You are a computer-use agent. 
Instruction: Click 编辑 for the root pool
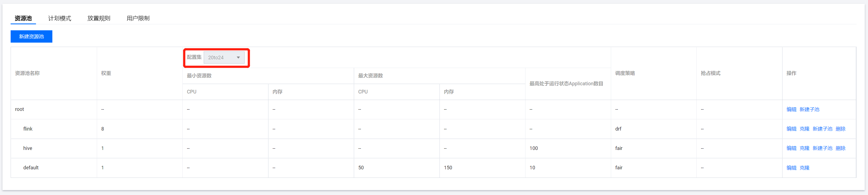pyautogui.click(x=791, y=109)
